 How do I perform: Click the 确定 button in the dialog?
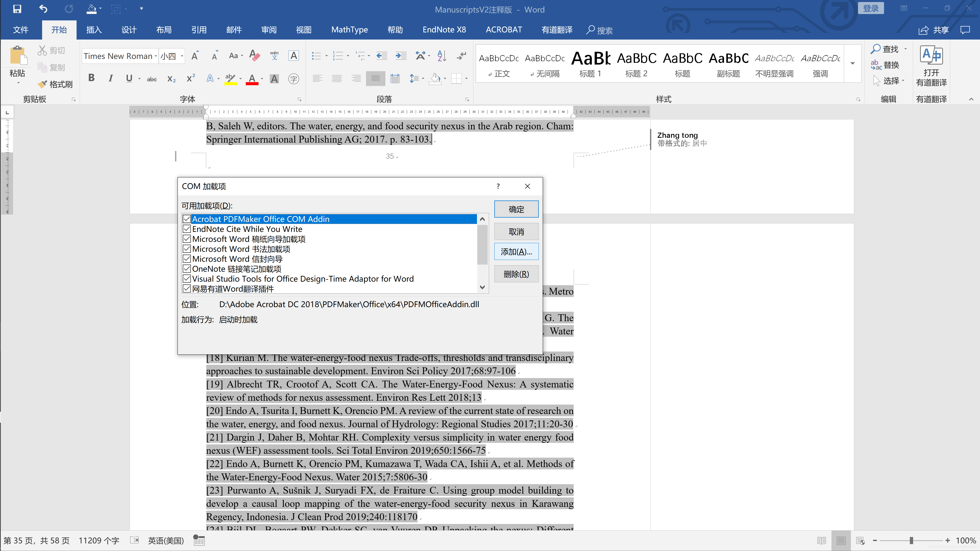click(x=516, y=209)
